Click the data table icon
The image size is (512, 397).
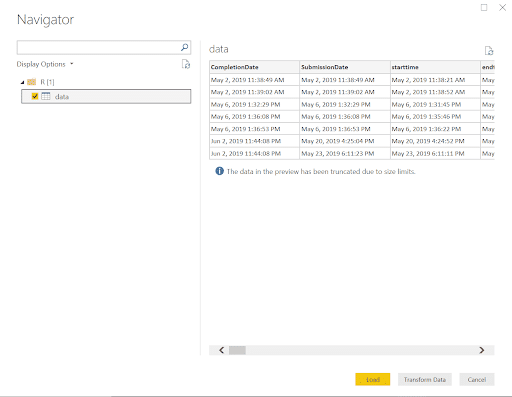coord(46,96)
